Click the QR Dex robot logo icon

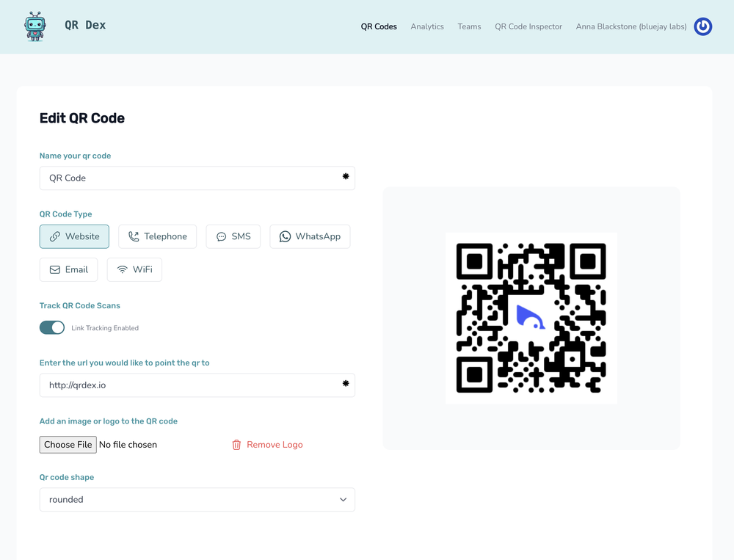(34, 26)
